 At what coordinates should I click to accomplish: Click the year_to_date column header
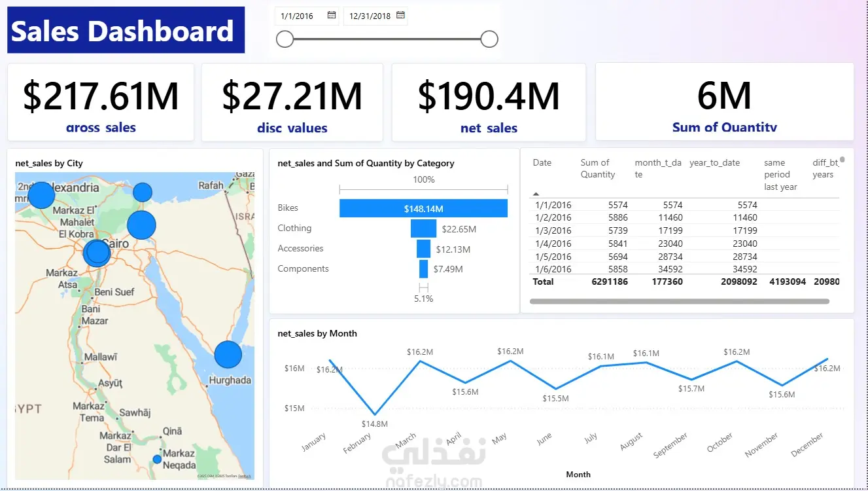[714, 162]
